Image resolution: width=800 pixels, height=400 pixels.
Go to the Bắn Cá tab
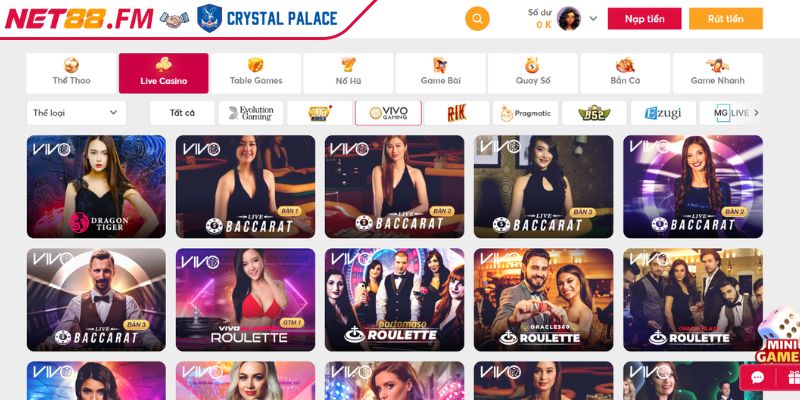(x=625, y=73)
